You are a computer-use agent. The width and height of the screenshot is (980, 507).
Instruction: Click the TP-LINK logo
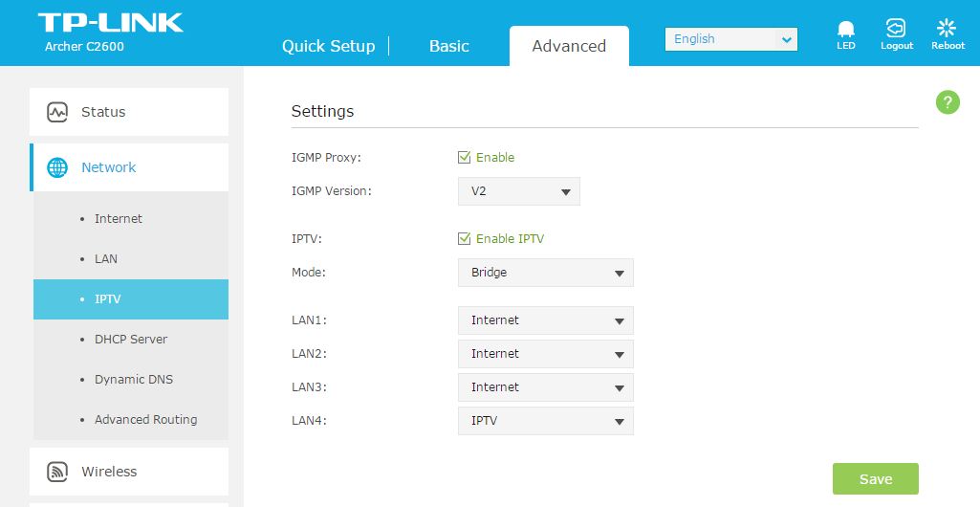[x=110, y=23]
